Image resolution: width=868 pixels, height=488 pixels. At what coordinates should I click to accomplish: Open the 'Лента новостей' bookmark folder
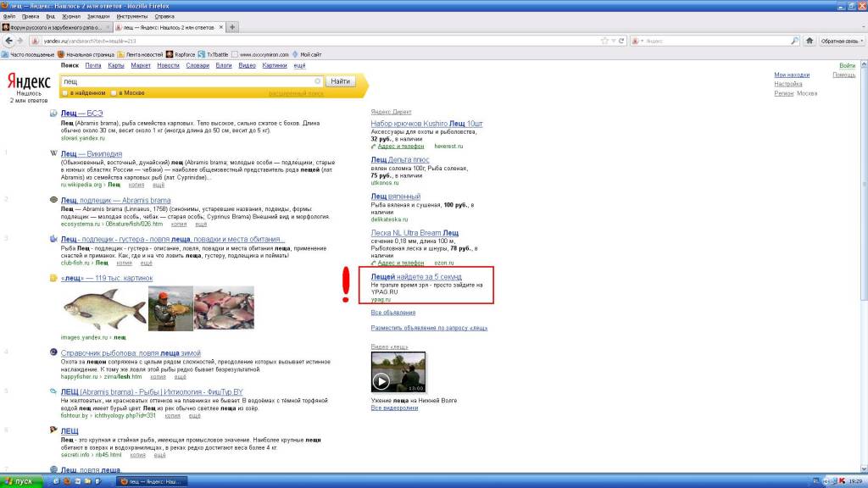click(140, 55)
